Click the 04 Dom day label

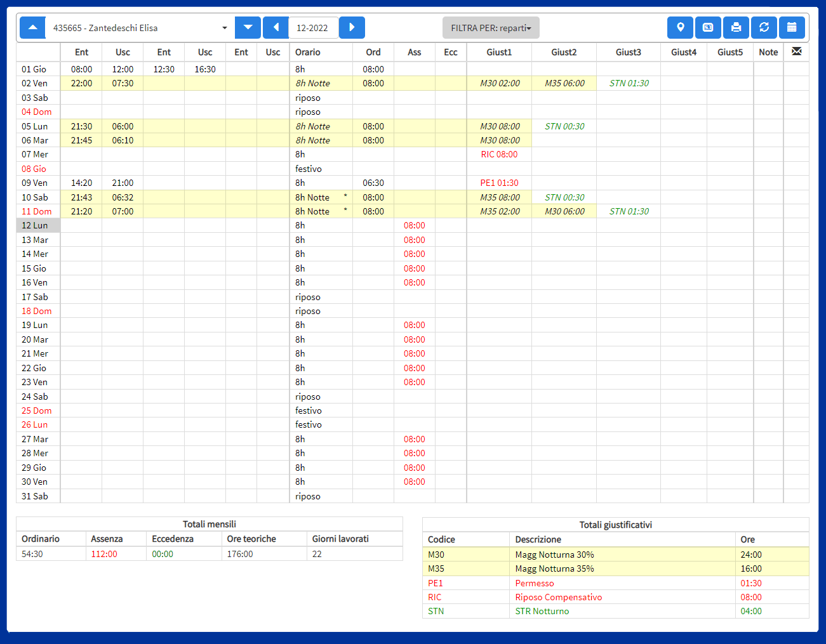37,112
